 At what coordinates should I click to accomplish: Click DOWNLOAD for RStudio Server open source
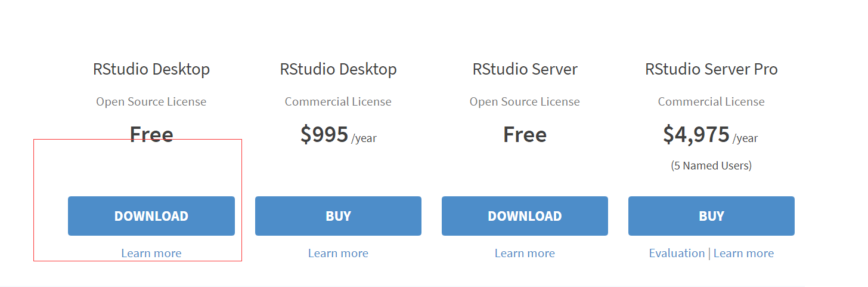click(x=525, y=216)
